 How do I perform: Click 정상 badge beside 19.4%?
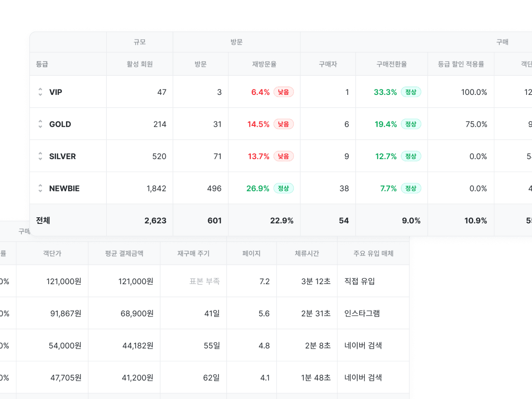click(411, 124)
